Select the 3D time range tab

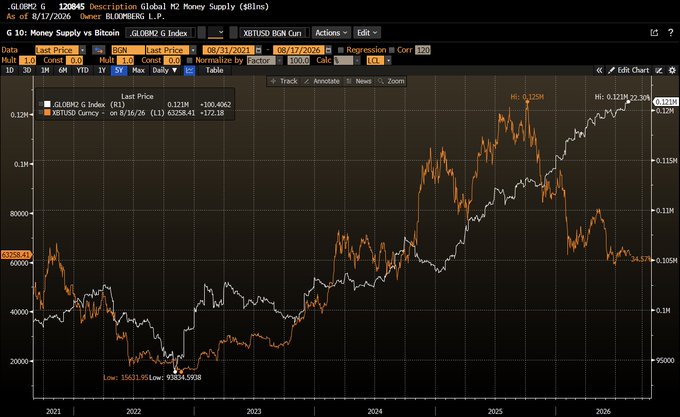[27, 70]
